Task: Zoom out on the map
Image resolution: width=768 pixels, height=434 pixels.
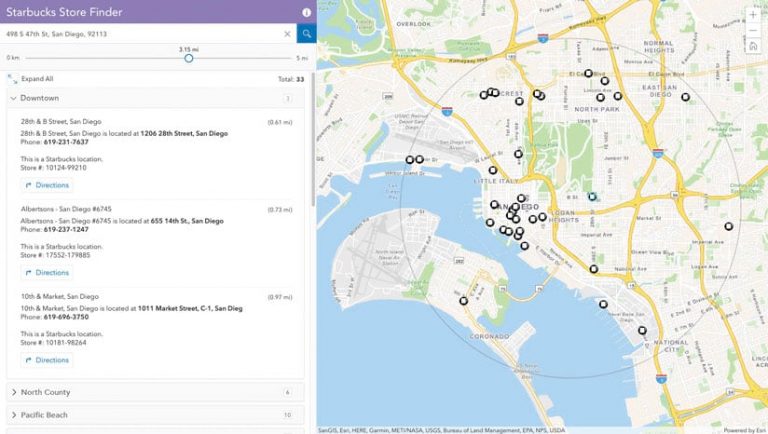Action: [753, 30]
